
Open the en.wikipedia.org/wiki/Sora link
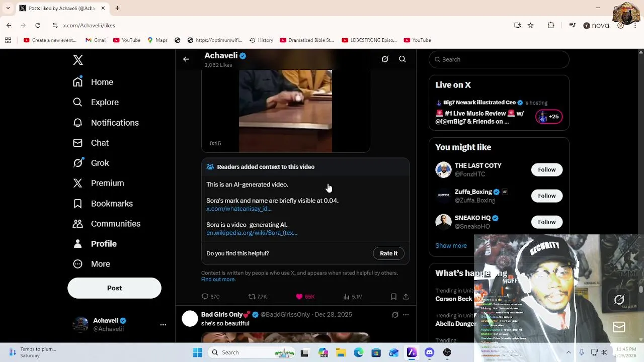[252, 233]
